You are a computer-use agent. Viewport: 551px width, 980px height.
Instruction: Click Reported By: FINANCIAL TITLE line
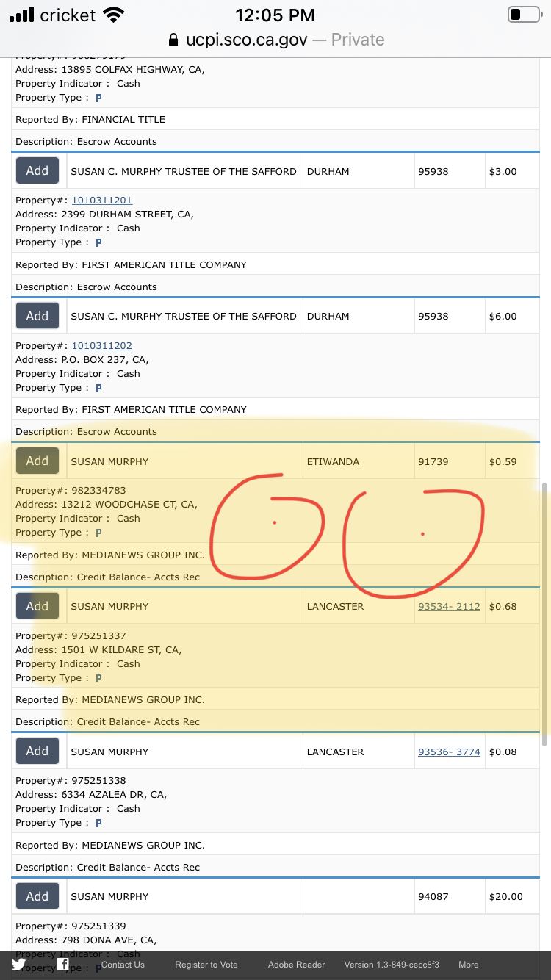click(90, 119)
